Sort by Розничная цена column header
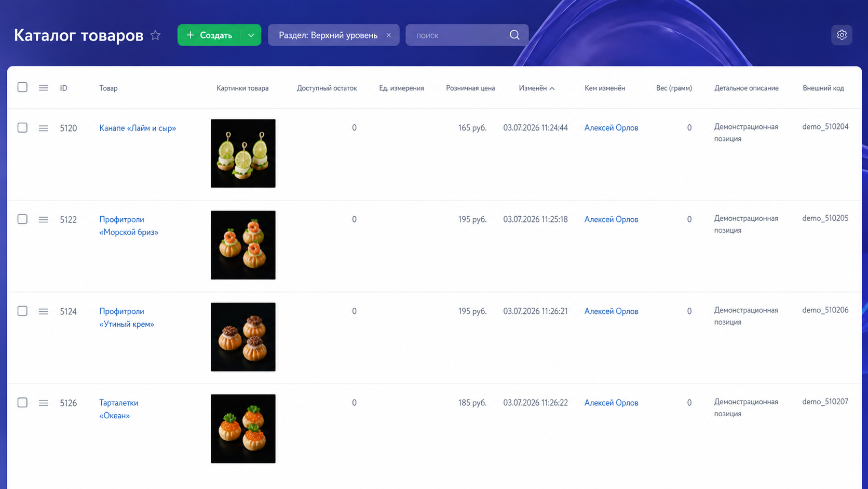The height and width of the screenshot is (489, 868). tap(470, 88)
